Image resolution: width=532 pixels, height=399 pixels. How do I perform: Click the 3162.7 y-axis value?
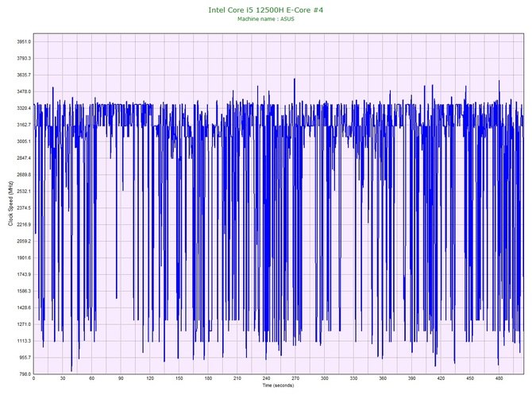24,125
